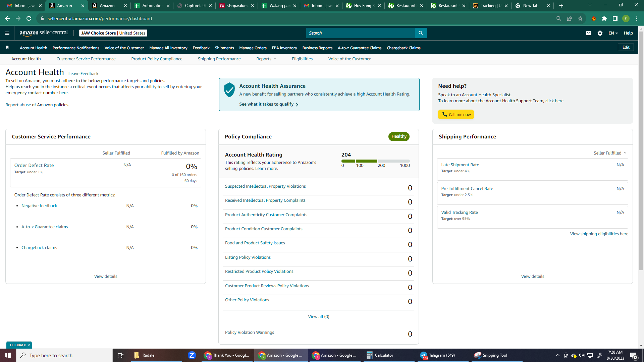
Task: Click the Healthy status badge
Action: 399,136
